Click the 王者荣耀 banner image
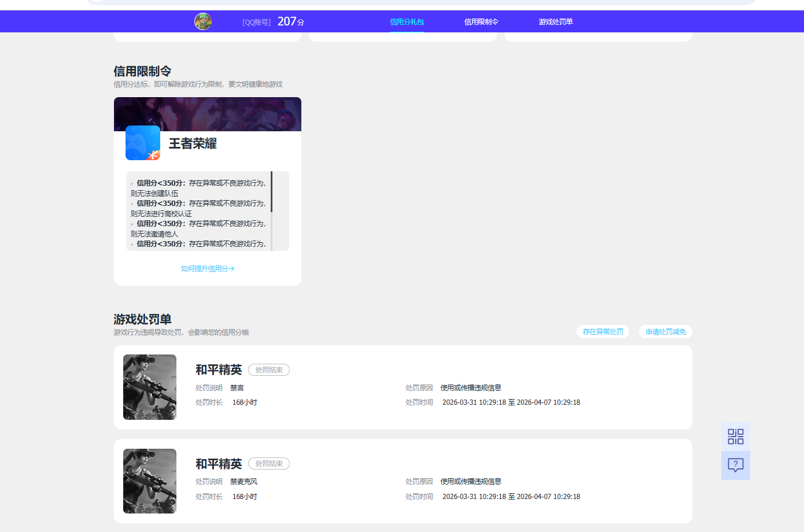Screen dimensions: 804x532 [207, 114]
